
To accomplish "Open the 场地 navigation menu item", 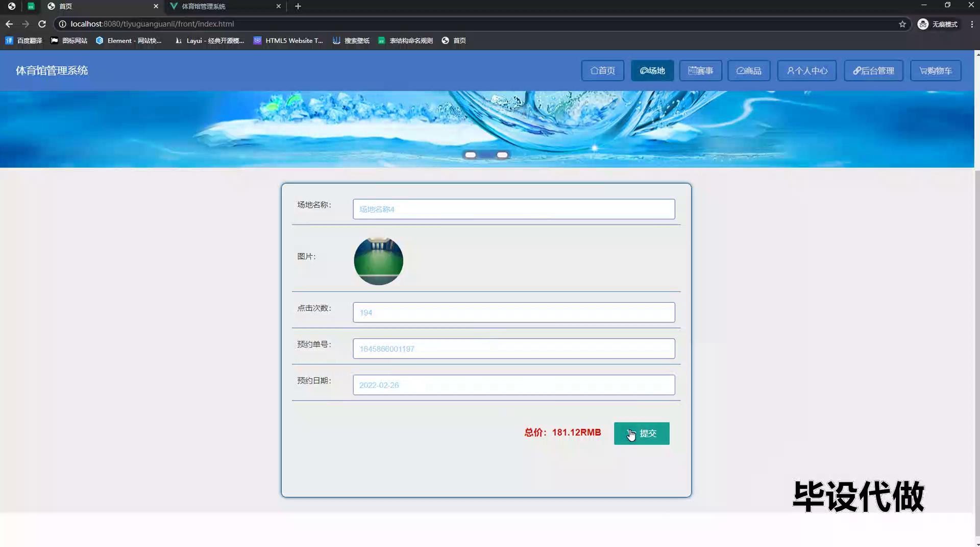I will (x=652, y=70).
